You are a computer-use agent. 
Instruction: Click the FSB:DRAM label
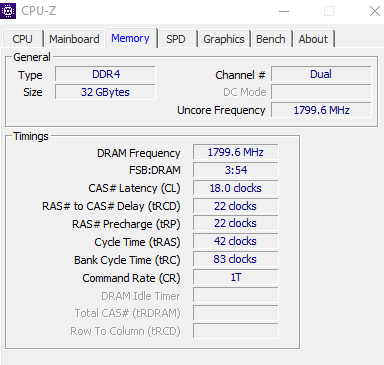(155, 170)
